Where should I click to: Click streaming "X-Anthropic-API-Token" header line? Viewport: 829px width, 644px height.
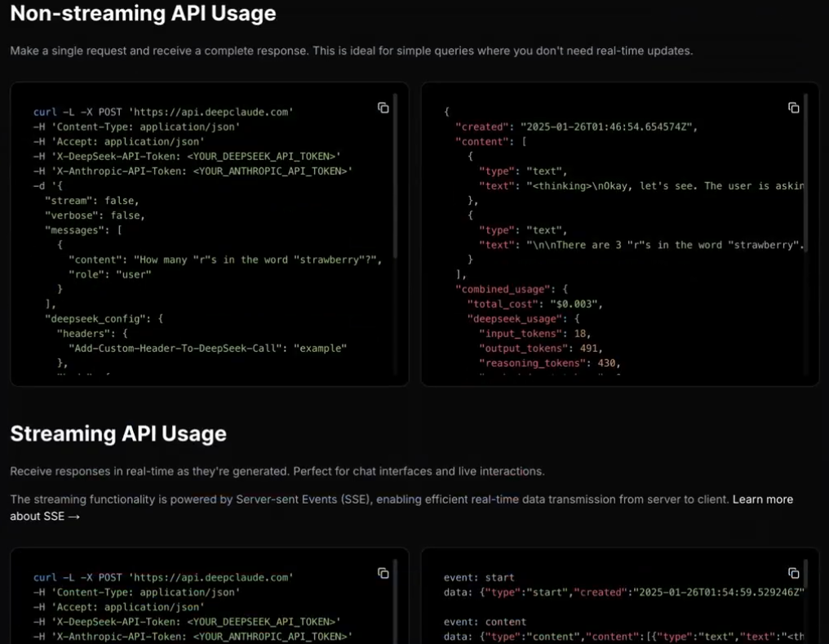point(193,637)
